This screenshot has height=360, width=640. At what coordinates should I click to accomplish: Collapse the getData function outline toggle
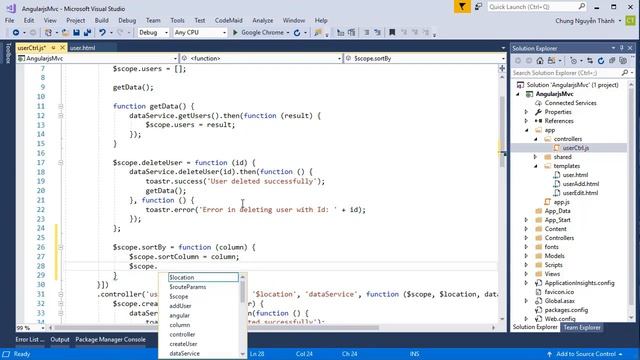pyautogui.click(x=60, y=107)
